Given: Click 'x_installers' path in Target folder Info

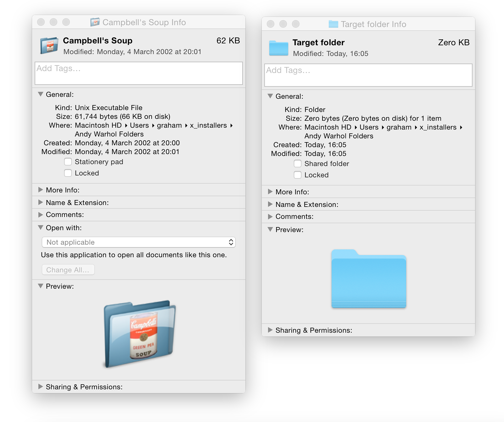Looking at the screenshot, I should 438,127.
